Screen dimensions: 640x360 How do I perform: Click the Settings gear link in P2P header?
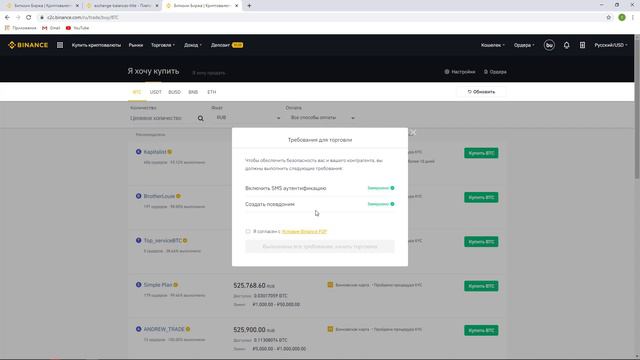(460, 72)
